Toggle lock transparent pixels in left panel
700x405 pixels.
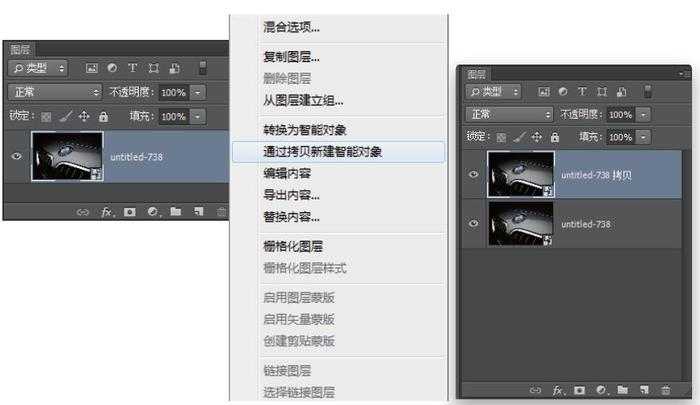click(46, 117)
